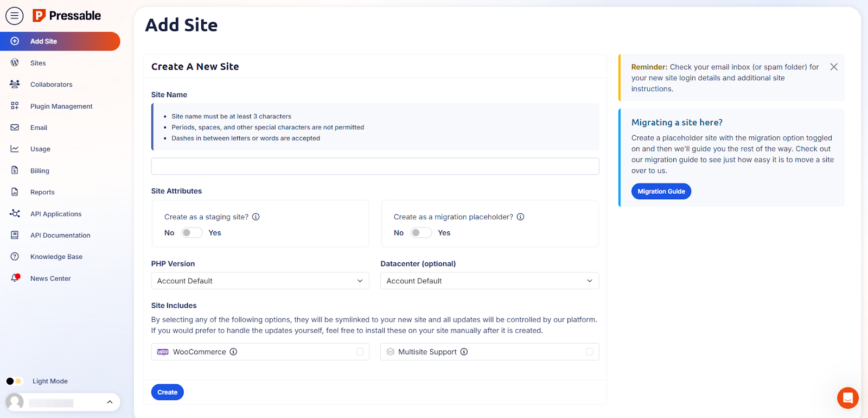Click the Multisite Support info icon

(464, 352)
